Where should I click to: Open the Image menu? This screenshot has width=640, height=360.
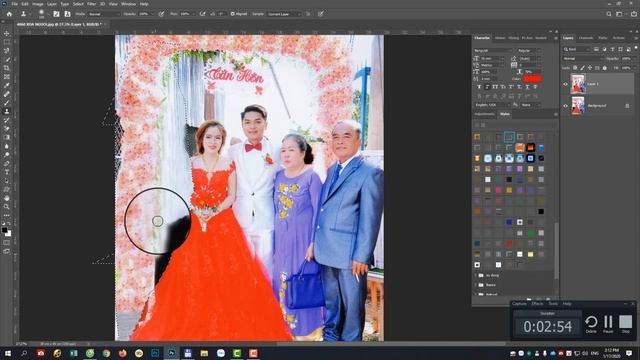click(x=37, y=4)
